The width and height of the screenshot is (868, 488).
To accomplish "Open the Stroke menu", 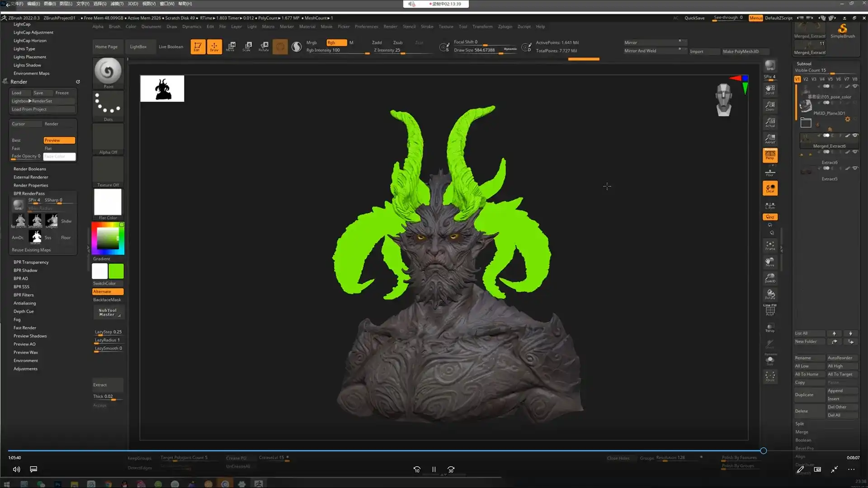I will [x=427, y=27].
